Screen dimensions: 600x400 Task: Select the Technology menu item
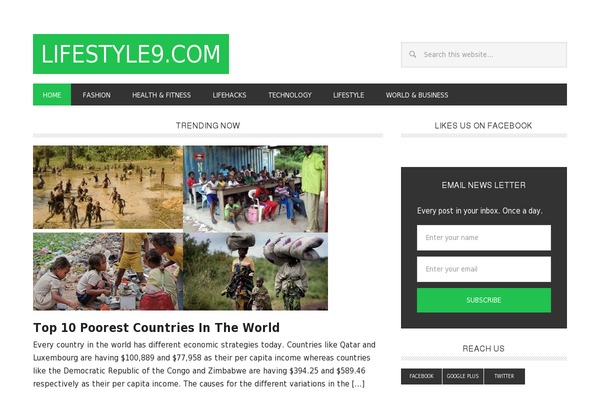click(x=290, y=95)
